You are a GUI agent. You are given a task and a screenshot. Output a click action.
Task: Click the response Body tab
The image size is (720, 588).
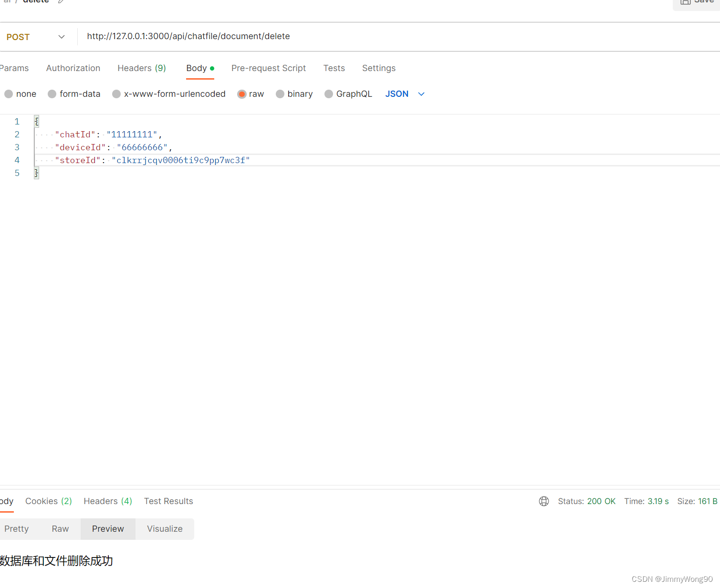pyautogui.click(x=7, y=501)
